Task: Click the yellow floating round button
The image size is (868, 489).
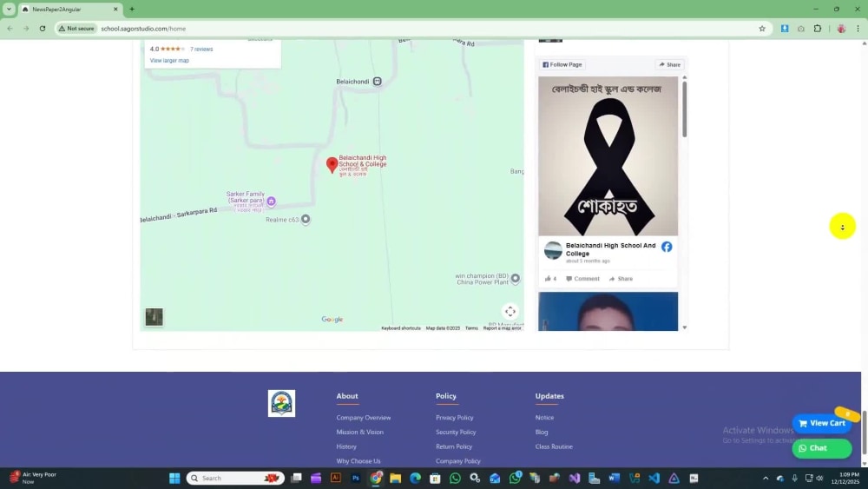Action: [x=842, y=226]
